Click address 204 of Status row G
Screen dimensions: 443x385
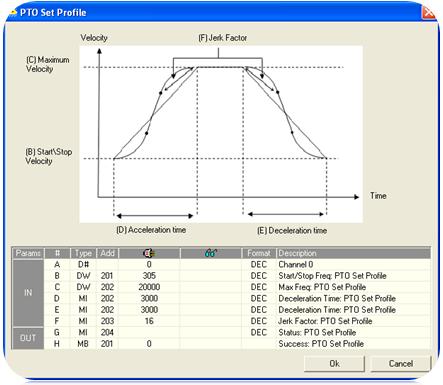pyautogui.click(x=107, y=332)
